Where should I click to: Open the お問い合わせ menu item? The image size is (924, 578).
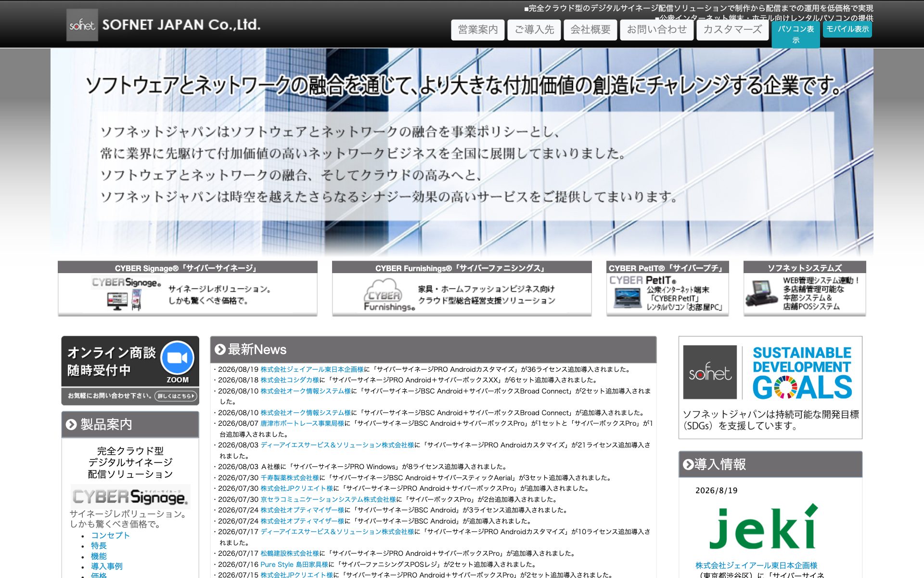(657, 30)
